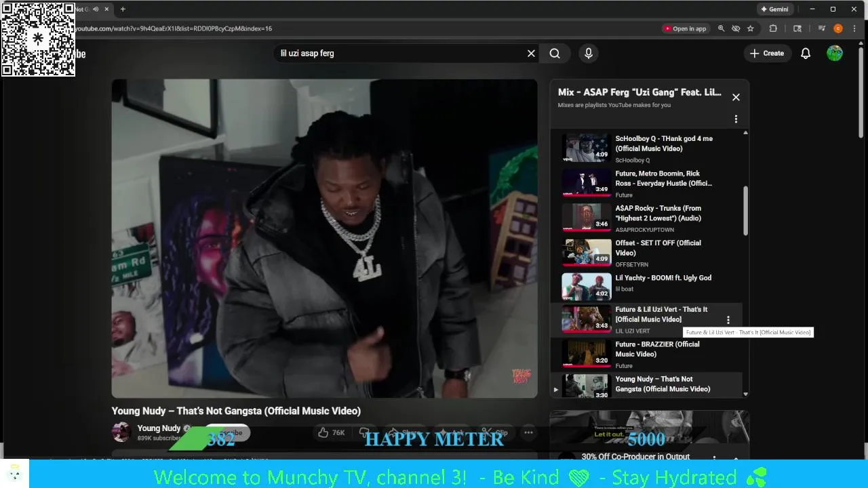Play ScHoolboy Q - THank god 4 me thumbnail
This screenshot has height=488, width=868.
[x=586, y=148]
